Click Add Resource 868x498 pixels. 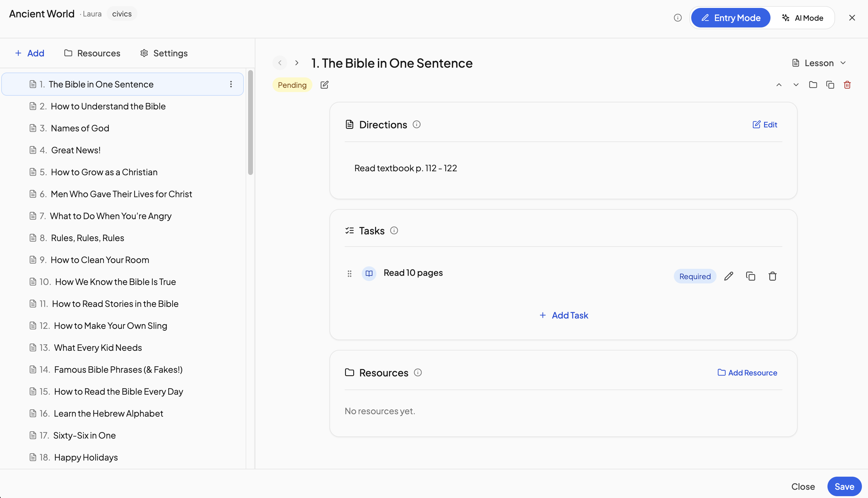pyautogui.click(x=747, y=372)
